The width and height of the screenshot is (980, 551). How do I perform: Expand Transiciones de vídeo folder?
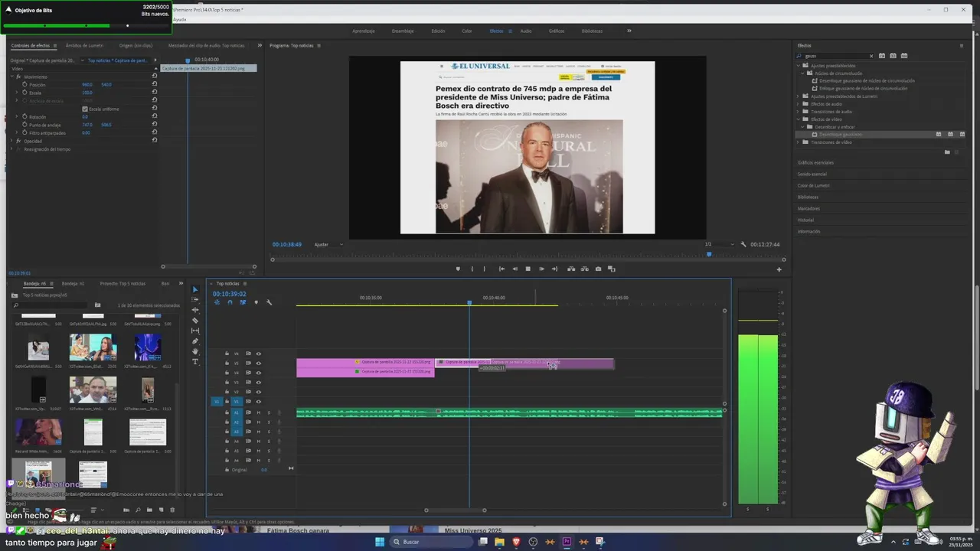coord(799,142)
